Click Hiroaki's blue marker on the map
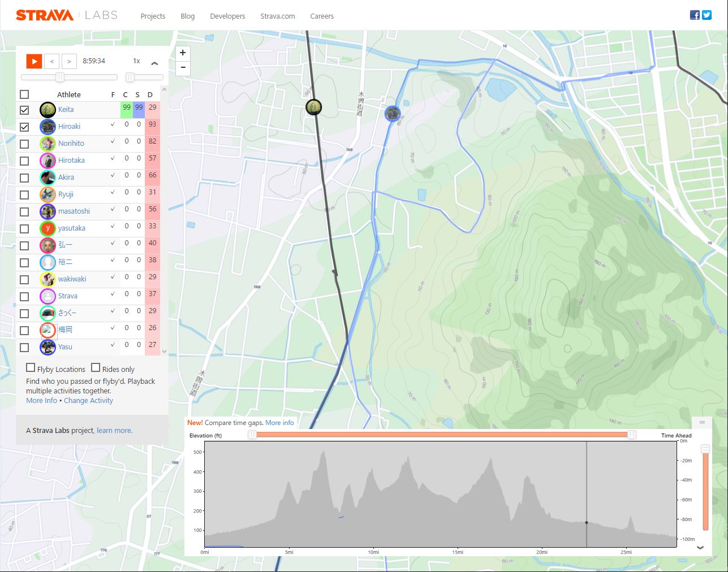Image resolution: width=728 pixels, height=572 pixels. [393, 114]
